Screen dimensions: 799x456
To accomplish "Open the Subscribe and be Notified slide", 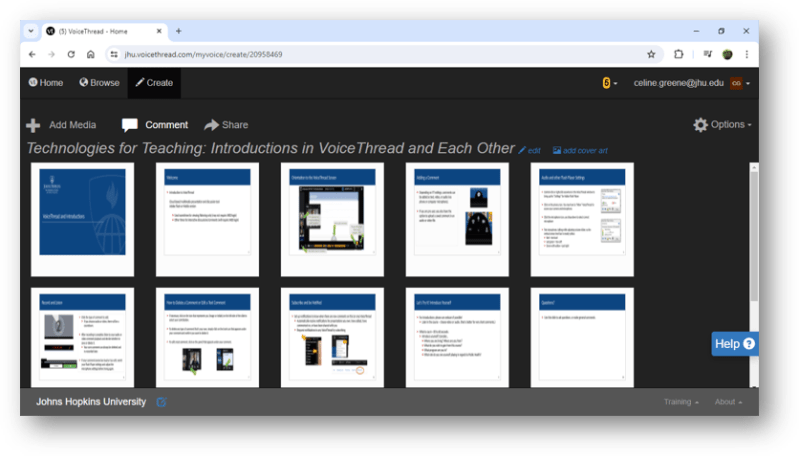I will point(332,337).
